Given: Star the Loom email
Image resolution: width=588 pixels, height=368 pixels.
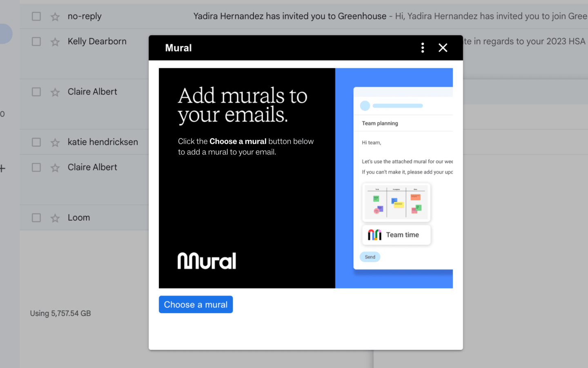Looking at the screenshot, I should [55, 218].
